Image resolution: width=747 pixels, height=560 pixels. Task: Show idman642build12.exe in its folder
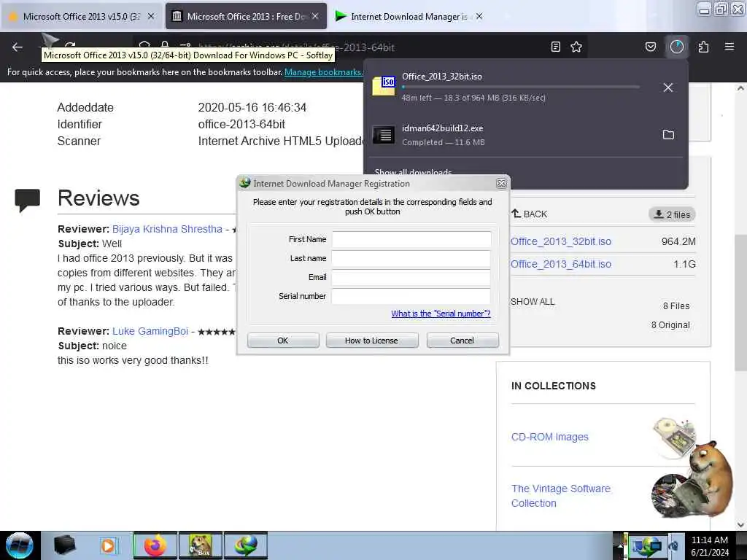pos(668,135)
